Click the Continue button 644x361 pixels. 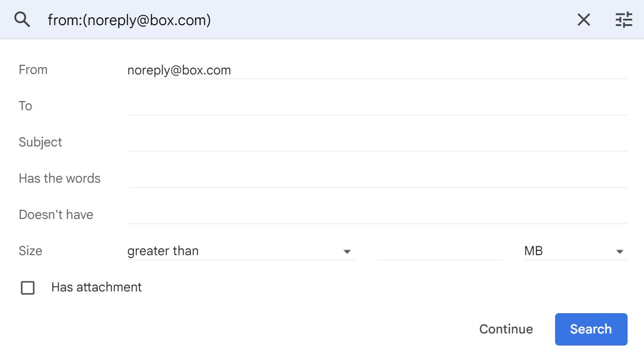pos(506,329)
